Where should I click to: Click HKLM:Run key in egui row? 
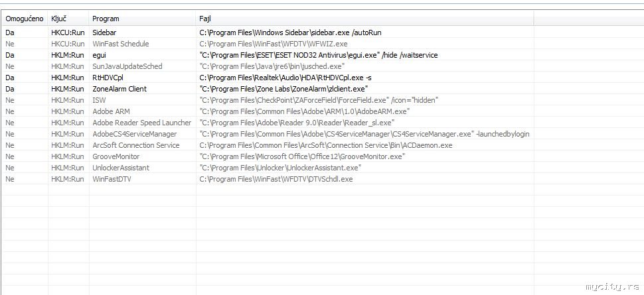tap(68, 55)
